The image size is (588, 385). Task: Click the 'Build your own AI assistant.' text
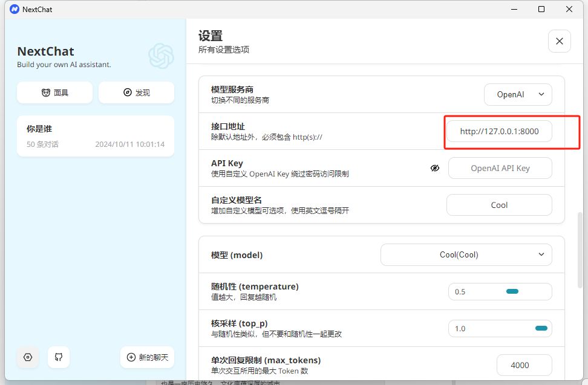click(64, 65)
